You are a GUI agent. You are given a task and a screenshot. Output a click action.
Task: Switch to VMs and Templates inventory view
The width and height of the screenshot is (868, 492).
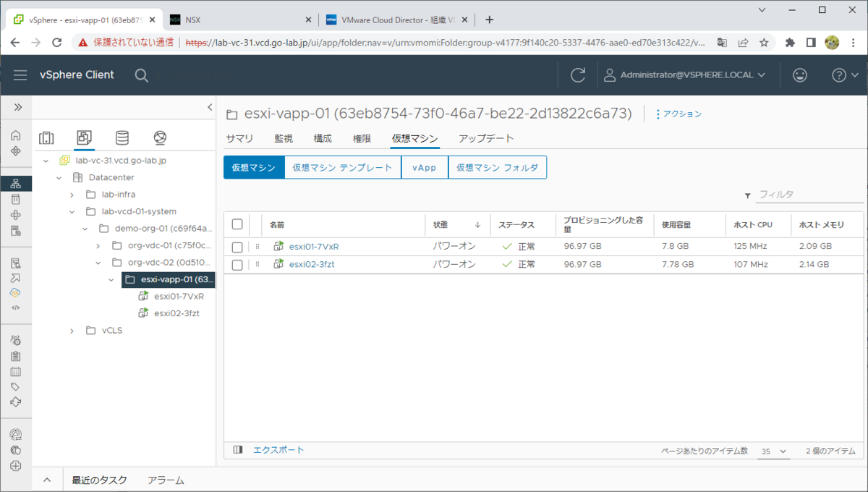[84, 137]
